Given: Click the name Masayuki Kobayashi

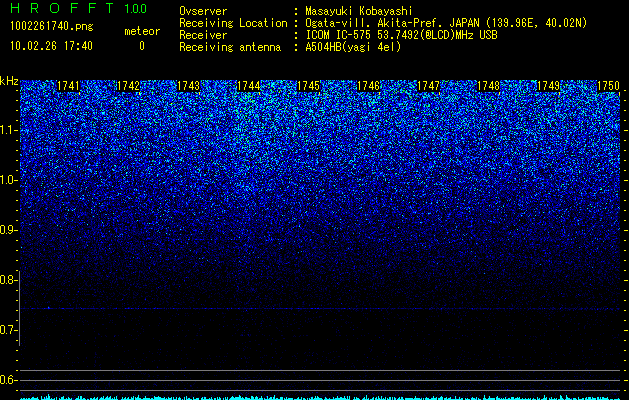Looking at the screenshot, I should [359, 11].
